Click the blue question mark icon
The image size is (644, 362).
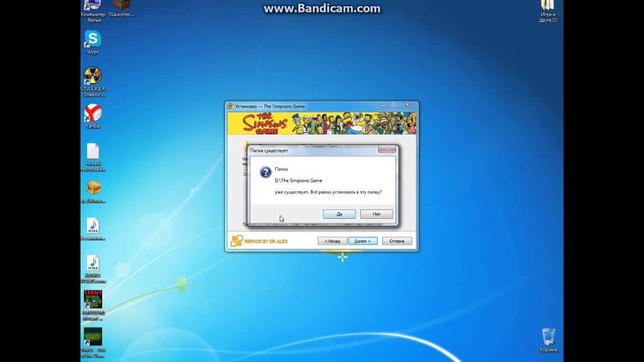point(266,173)
